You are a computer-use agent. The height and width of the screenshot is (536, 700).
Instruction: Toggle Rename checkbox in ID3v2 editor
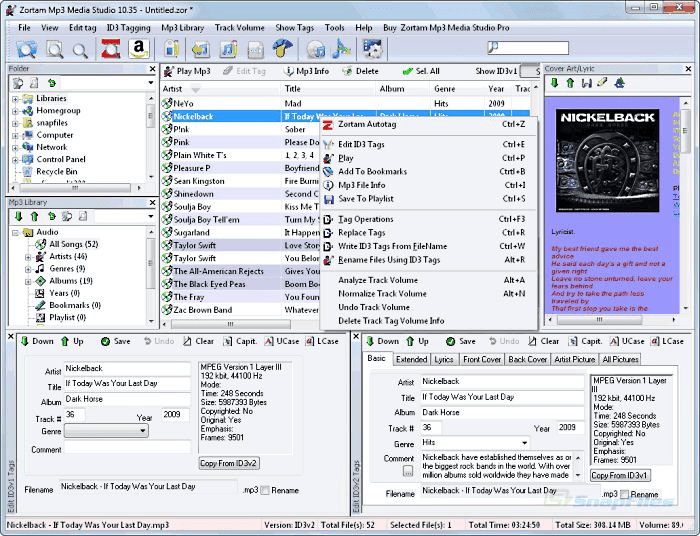625,494
